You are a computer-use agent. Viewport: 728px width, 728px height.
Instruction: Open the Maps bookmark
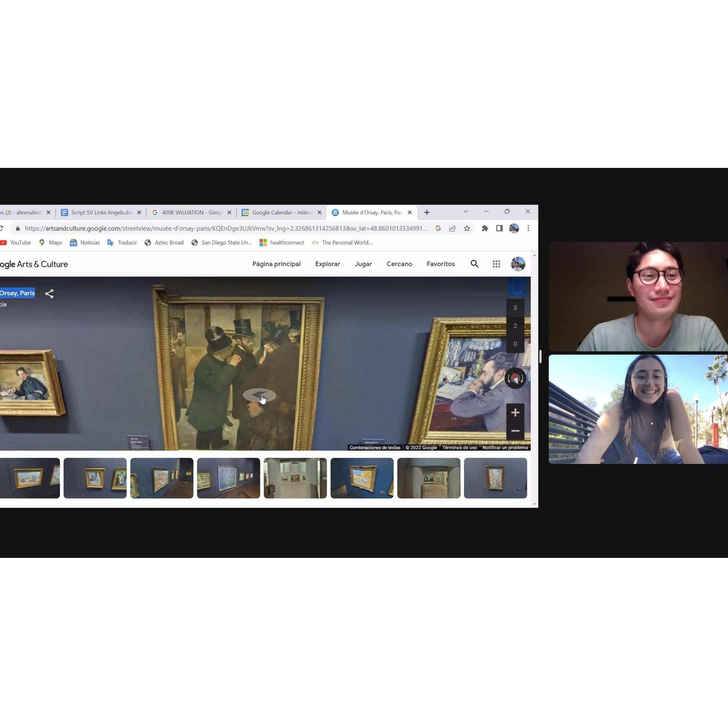tap(50, 243)
